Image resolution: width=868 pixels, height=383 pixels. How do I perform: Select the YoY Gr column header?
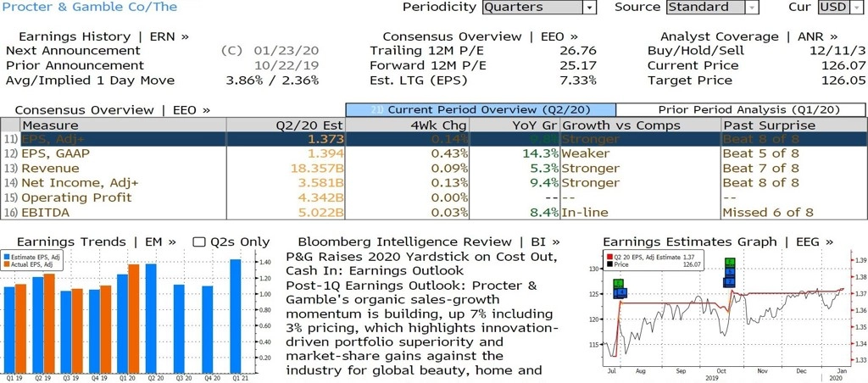pyautogui.click(x=515, y=125)
